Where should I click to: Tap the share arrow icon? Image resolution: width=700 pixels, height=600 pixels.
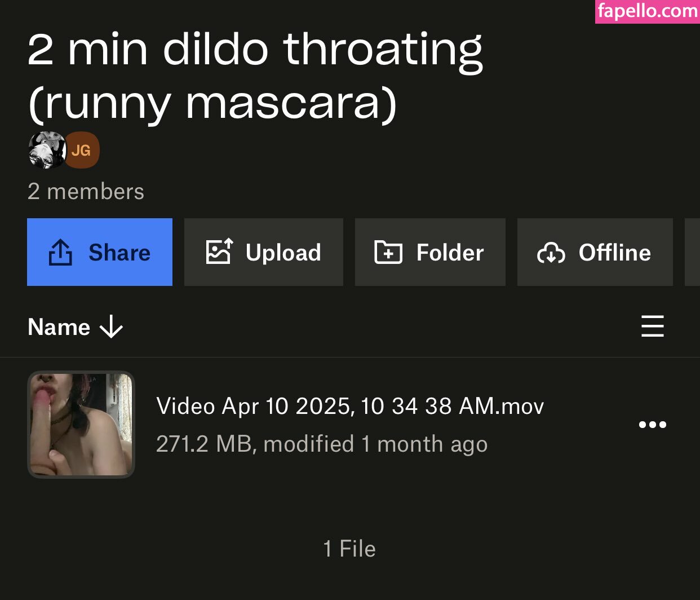tap(60, 252)
